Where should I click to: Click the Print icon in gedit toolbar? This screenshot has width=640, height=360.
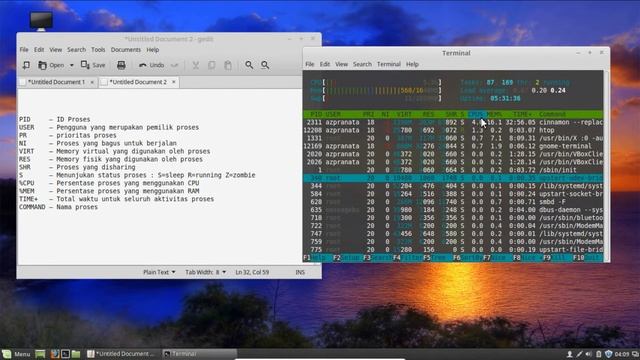(121, 65)
